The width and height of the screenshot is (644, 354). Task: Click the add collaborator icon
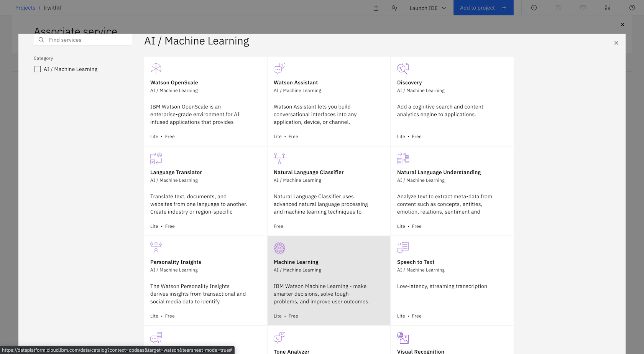(x=394, y=8)
